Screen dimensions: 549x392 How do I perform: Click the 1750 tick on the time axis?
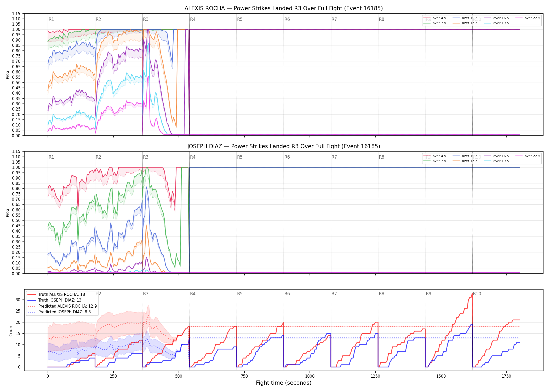pyautogui.click(x=506, y=376)
